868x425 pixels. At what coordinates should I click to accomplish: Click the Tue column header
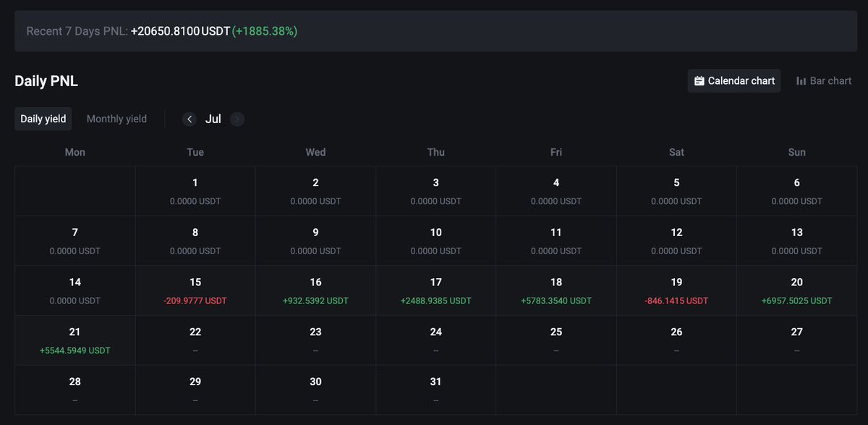coord(195,152)
